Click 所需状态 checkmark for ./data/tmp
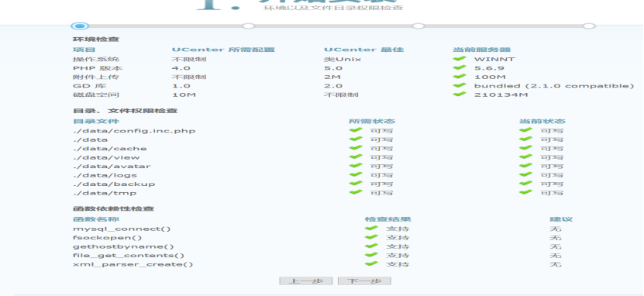This screenshot has width=644, height=296. point(356,192)
